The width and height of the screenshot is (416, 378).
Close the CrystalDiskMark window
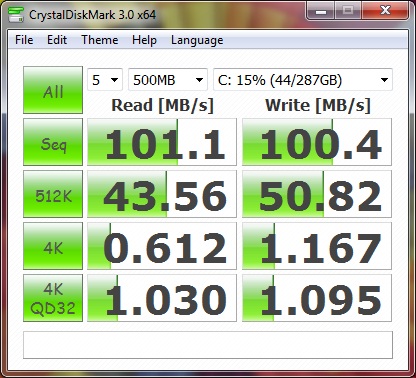[x=385, y=11]
